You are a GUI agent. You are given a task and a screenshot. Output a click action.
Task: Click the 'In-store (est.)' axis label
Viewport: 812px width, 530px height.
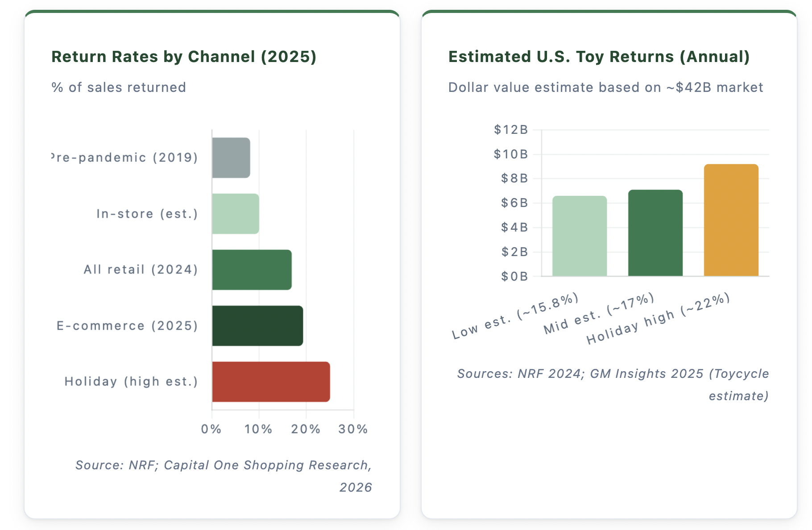coord(147,214)
